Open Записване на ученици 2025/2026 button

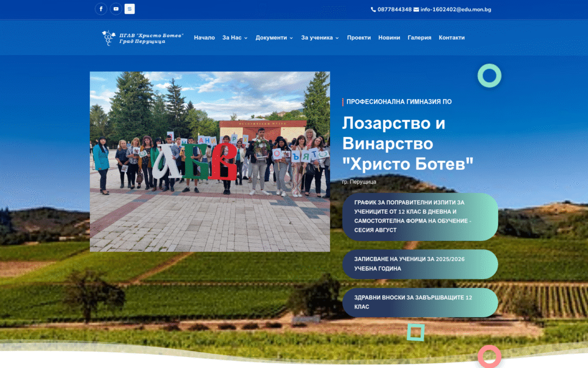pyautogui.click(x=420, y=264)
